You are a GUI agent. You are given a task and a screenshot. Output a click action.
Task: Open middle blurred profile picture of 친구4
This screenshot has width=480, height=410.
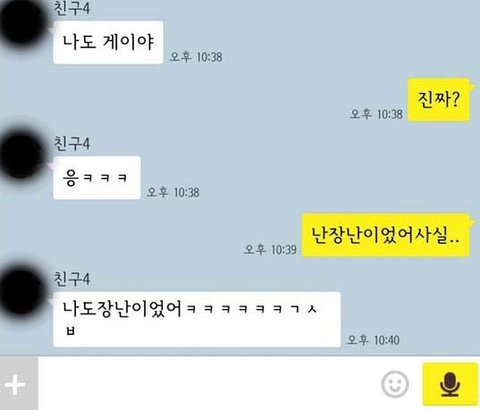click(22, 153)
